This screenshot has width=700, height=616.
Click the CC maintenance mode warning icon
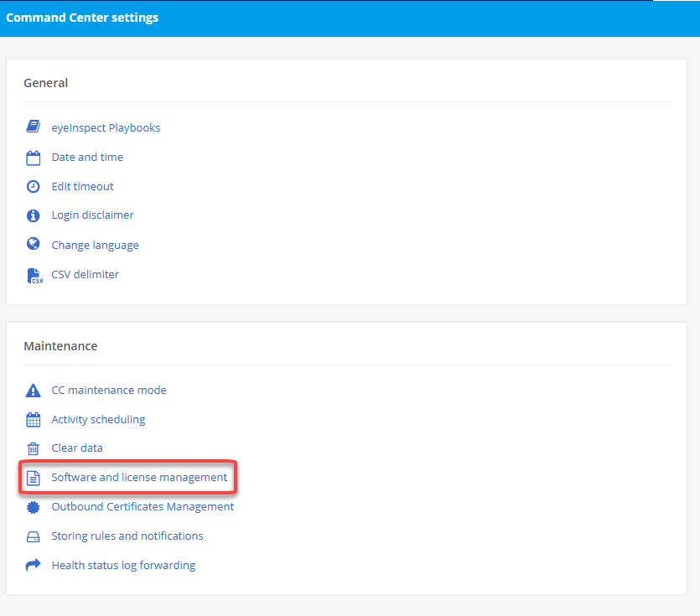[34, 391]
